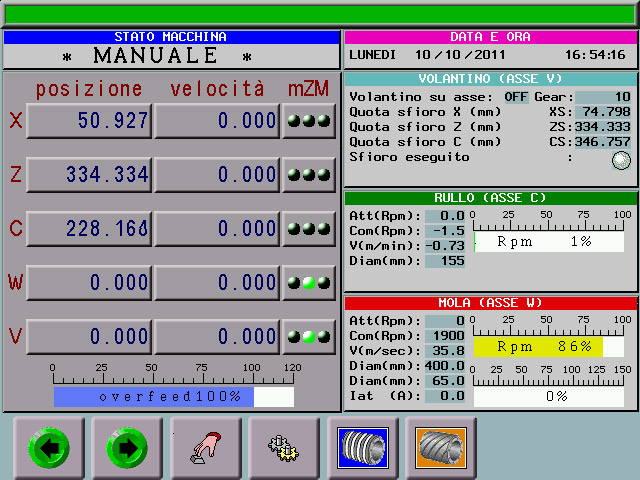This screenshot has width=640, height=480.
Task: Click the Mola V(m/sec) value 35.8
Action: point(445,351)
